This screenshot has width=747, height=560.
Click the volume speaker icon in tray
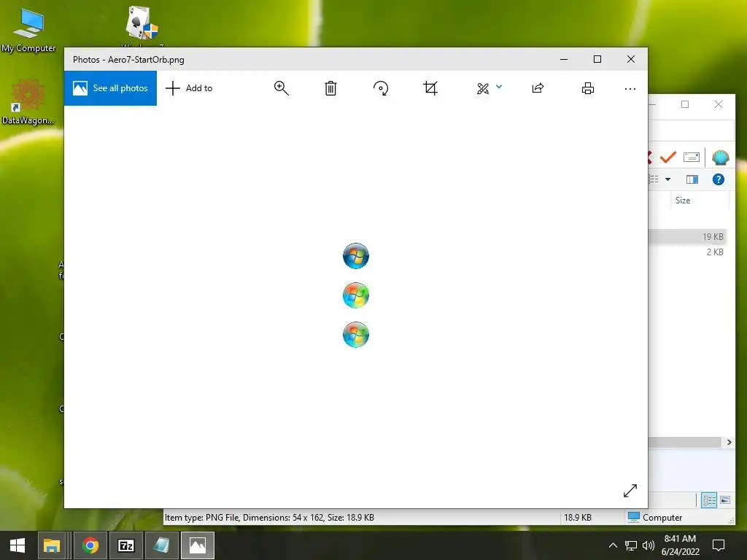click(648, 545)
